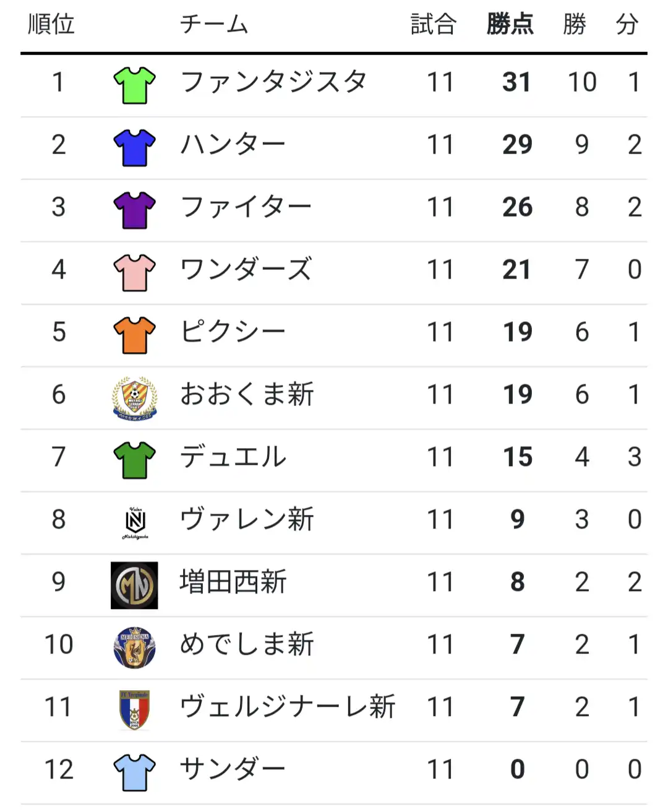The height and width of the screenshot is (812, 668).
Task: Click the dark green jersey for デュエル
Action: click(x=134, y=460)
